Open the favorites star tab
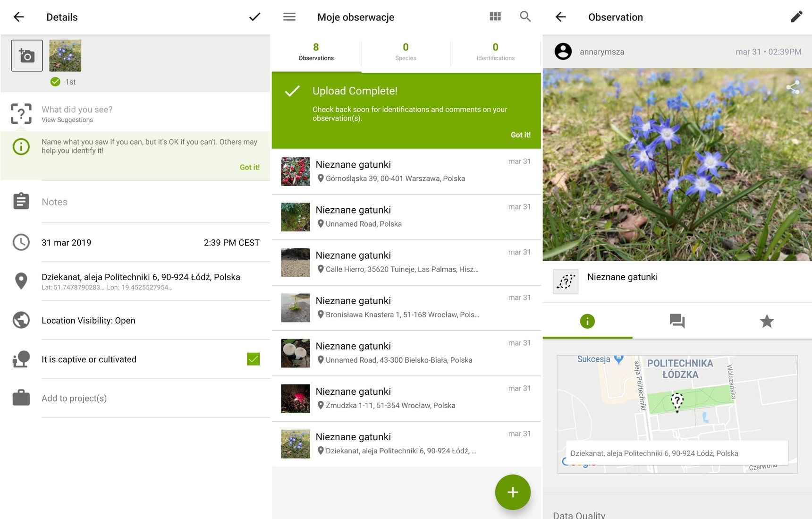Screen dimensions: 812x519 tap(767, 321)
